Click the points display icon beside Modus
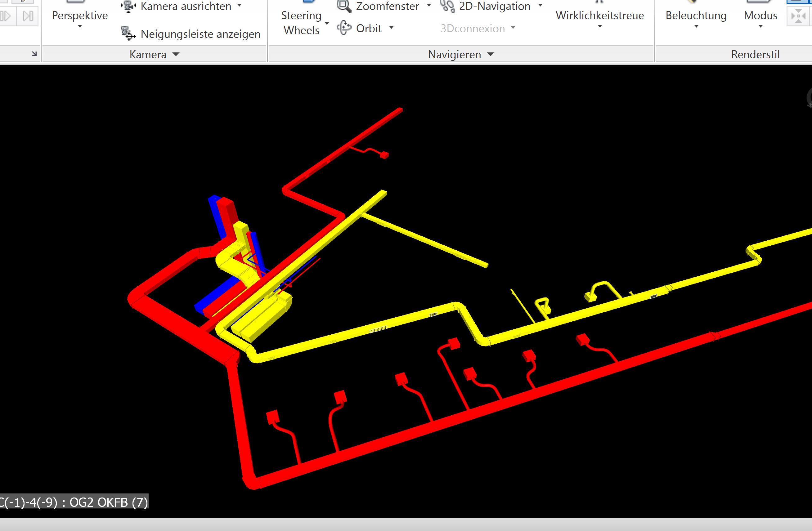 (799, 16)
